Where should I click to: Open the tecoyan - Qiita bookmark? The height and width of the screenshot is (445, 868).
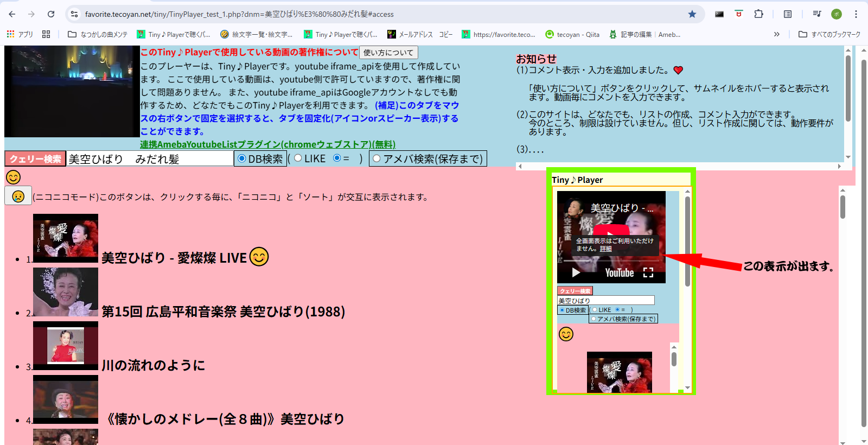tap(572, 34)
